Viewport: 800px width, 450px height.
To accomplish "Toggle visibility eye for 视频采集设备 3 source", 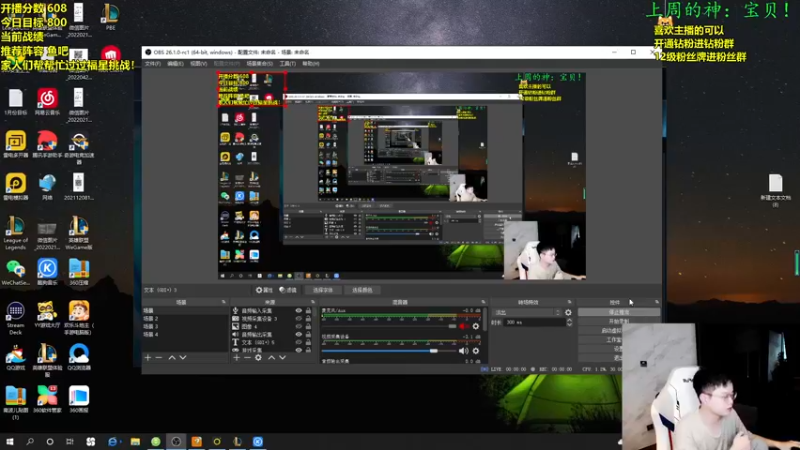I will point(298,318).
